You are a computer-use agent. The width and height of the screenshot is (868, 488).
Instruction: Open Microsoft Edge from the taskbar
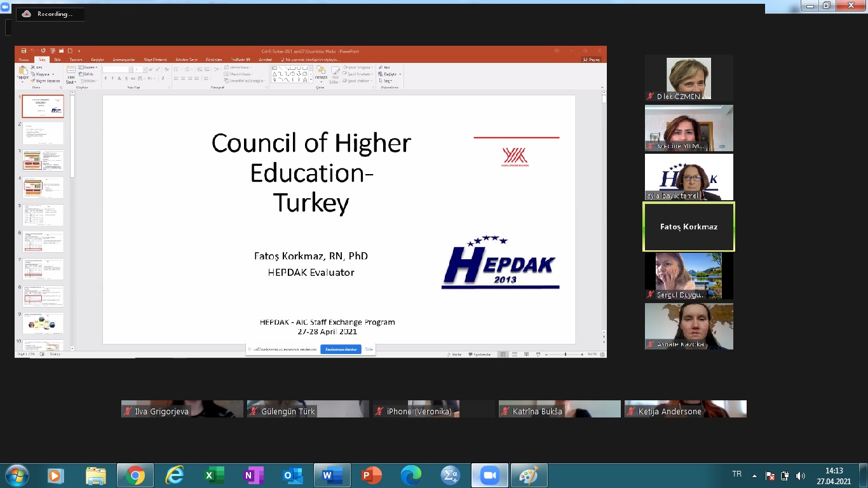pos(411,475)
